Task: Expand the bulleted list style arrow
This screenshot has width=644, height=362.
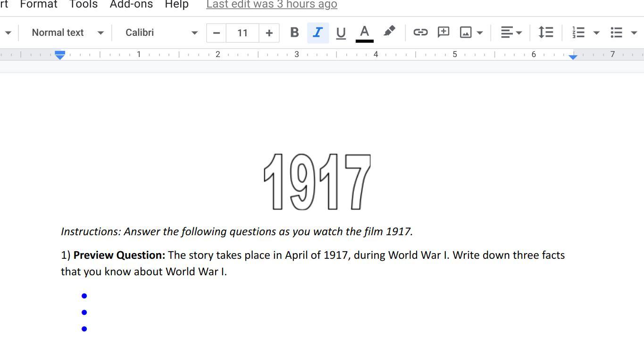Action: 634,33
